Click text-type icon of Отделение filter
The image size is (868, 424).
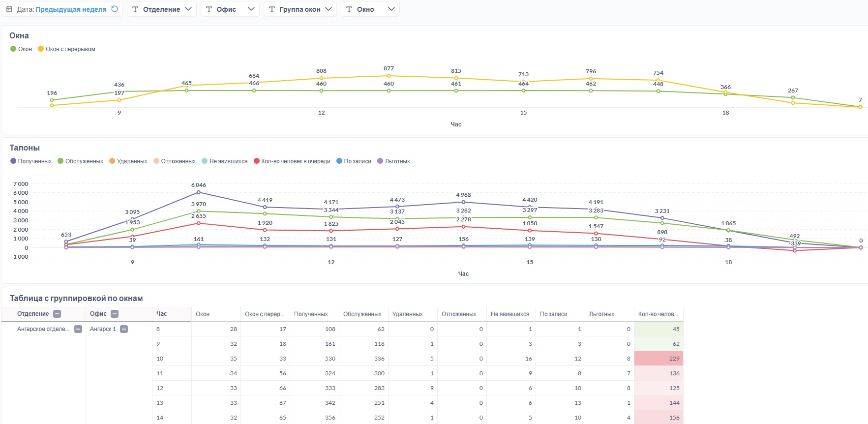(135, 9)
